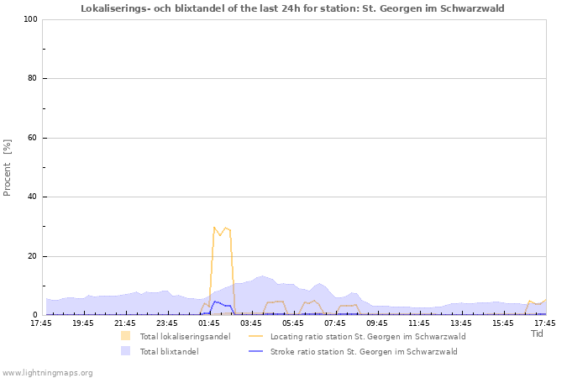The height and width of the screenshot is (378, 588).
Task: Click the chart title text
Action: pyautogui.click(x=293, y=8)
